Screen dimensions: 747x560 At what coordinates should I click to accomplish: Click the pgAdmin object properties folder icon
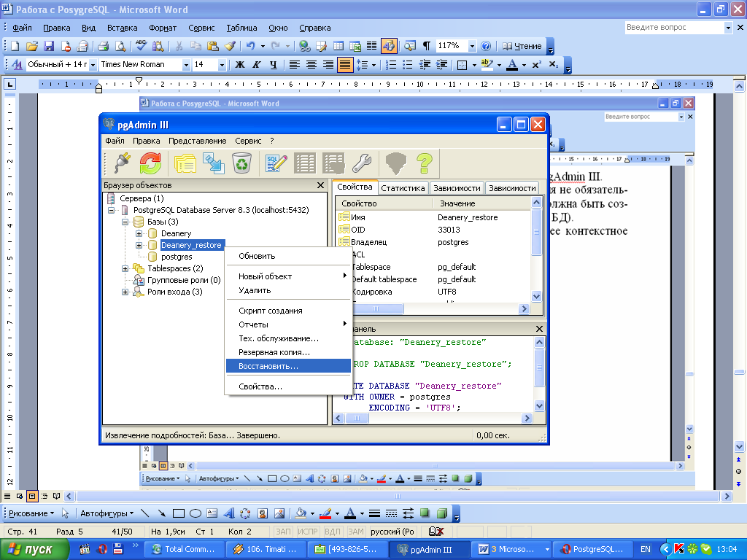pos(185,163)
